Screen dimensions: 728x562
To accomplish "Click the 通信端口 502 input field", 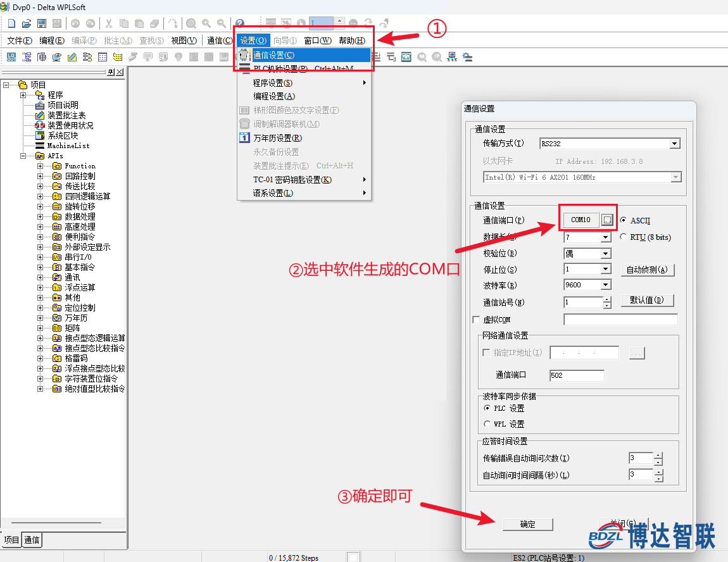I will pyautogui.click(x=577, y=375).
